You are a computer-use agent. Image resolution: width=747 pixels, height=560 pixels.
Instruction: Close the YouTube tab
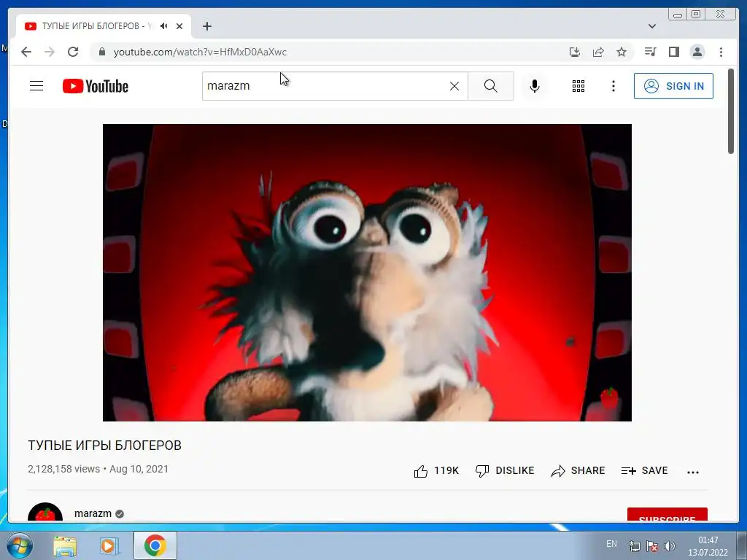179,26
